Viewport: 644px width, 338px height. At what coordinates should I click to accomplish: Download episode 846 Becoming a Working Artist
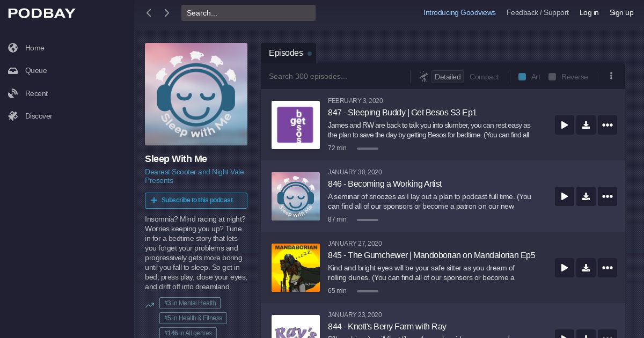586,196
